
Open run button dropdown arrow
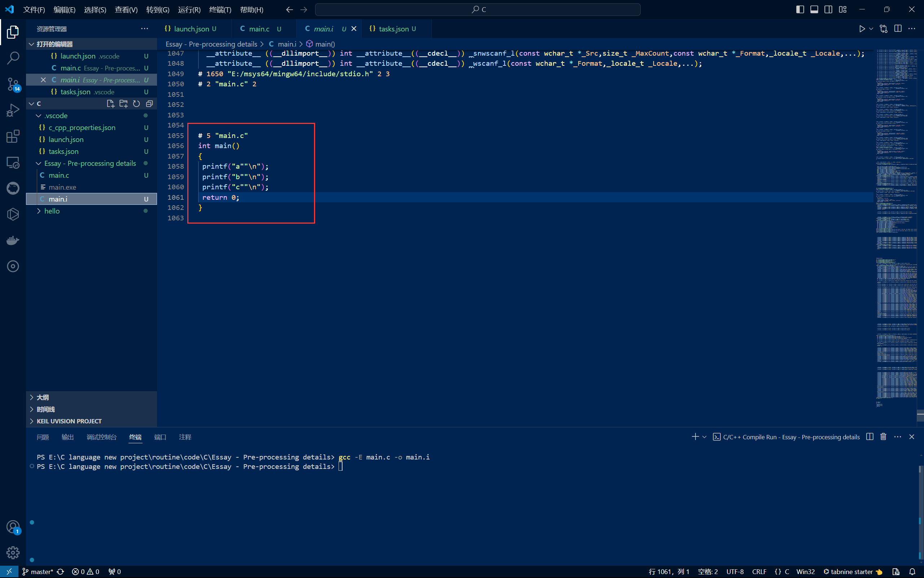(x=871, y=29)
